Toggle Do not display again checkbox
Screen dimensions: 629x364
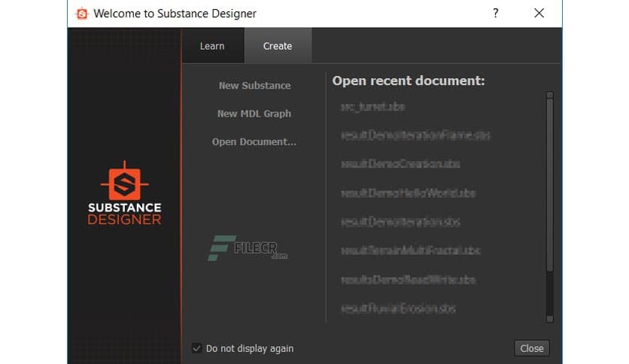pyautogui.click(x=196, y=348)
